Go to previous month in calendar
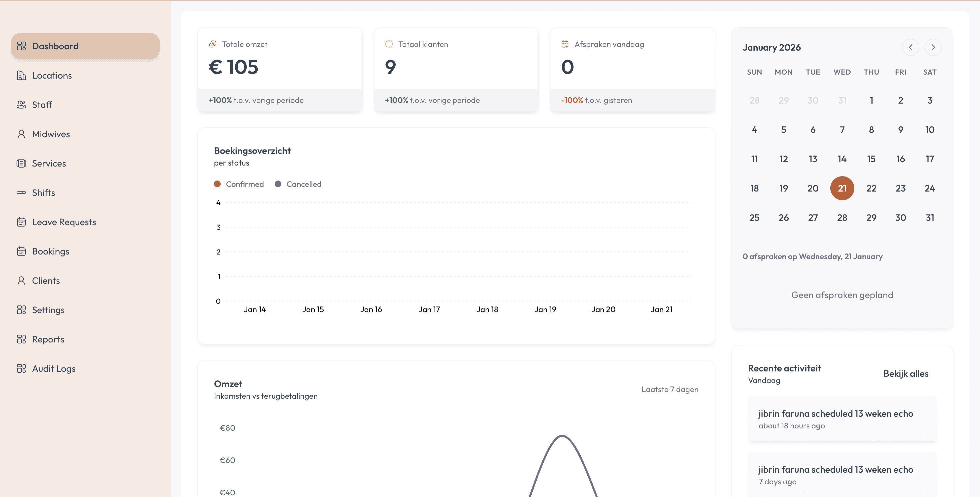 [910, 47]
